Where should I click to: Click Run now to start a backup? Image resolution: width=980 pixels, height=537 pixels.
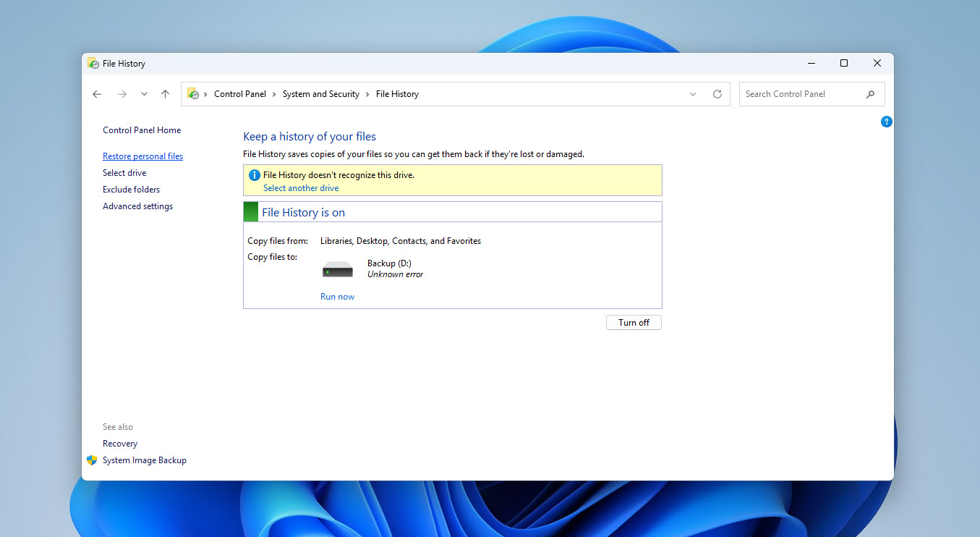(337, 296)
